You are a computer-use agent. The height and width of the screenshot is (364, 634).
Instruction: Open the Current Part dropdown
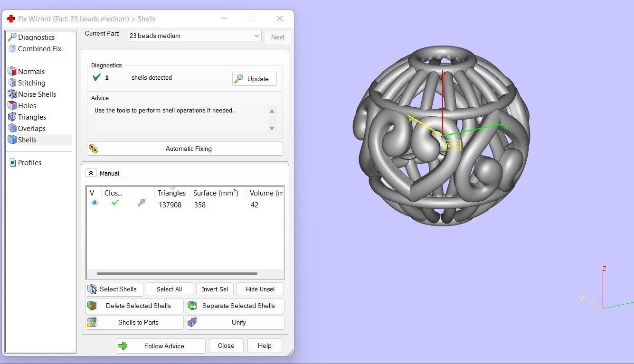(x=194, y=36)
